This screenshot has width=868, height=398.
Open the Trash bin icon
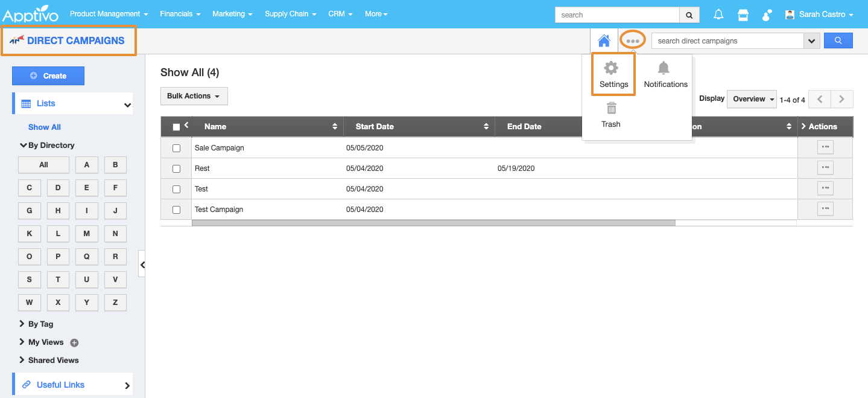click(611, 109)
